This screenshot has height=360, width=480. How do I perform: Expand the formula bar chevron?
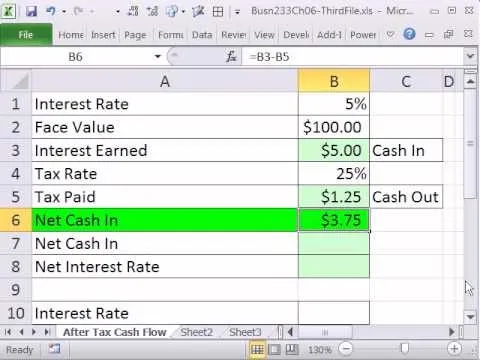coord(470,56)
